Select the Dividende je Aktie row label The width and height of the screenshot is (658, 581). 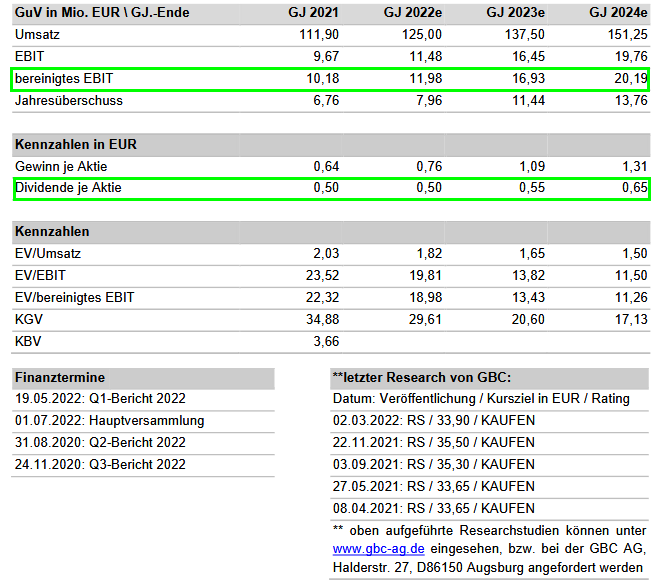point(68,188)
